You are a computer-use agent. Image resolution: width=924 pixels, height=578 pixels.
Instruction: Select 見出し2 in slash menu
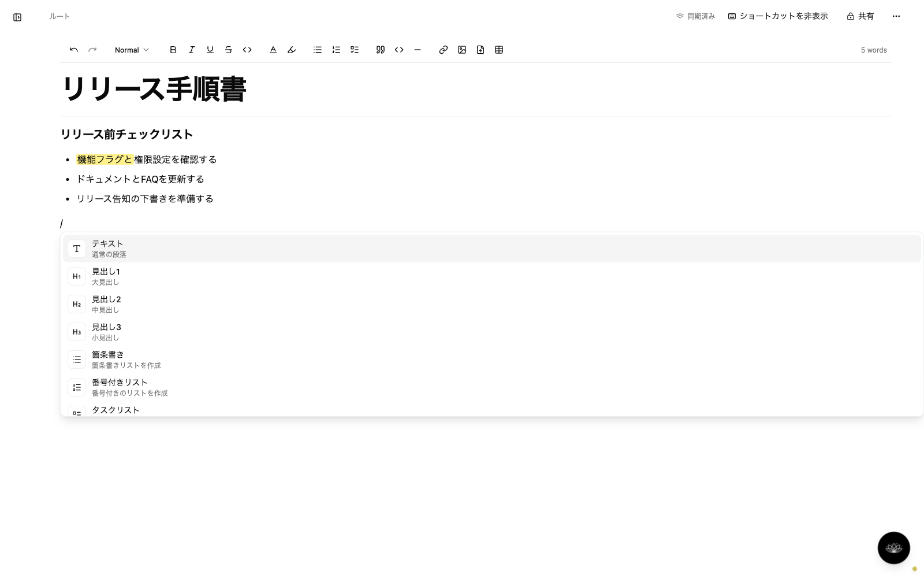491,304
